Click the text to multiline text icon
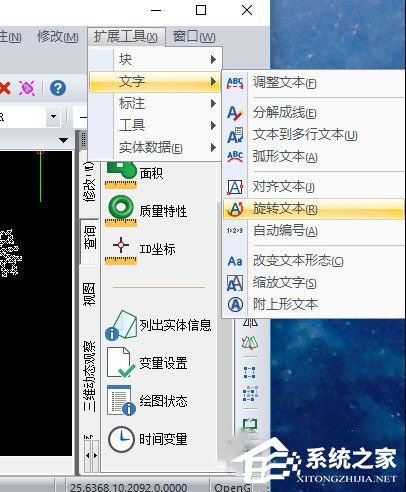The image size is (406, 492). (x=235, y=135)
